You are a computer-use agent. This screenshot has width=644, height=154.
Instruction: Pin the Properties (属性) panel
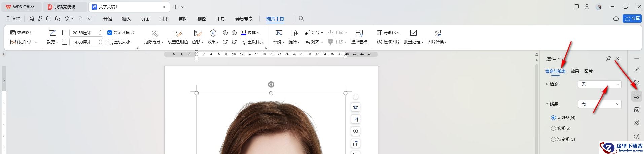pos(608,59)
